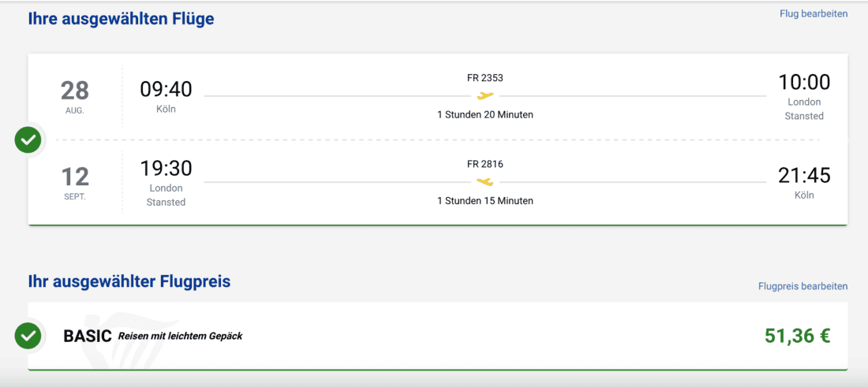The height and width of the screenshot is (387, 868).
Task: Click the Ihre ausgewählten Flüge heading
Action: click(x=121, y=18)
